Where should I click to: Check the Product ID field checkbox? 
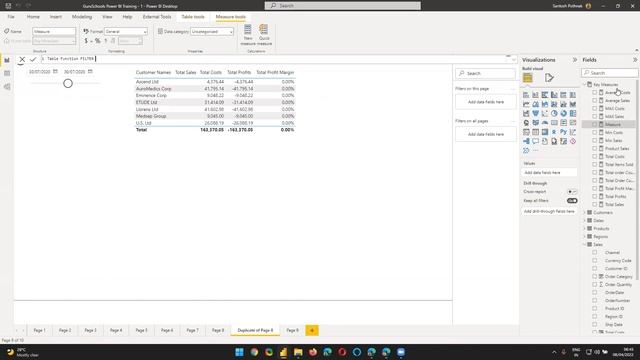[x=595, y=308]
